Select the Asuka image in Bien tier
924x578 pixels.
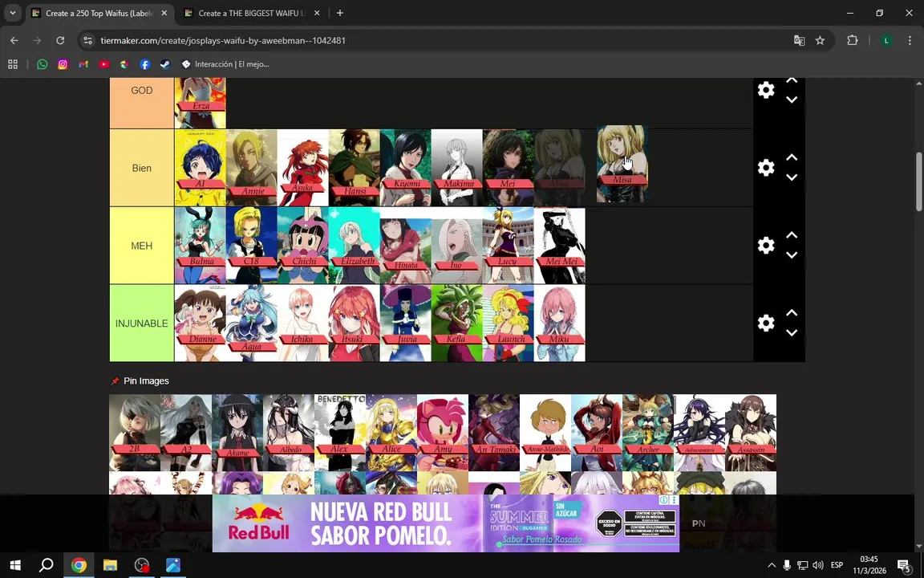click(303, 168)
